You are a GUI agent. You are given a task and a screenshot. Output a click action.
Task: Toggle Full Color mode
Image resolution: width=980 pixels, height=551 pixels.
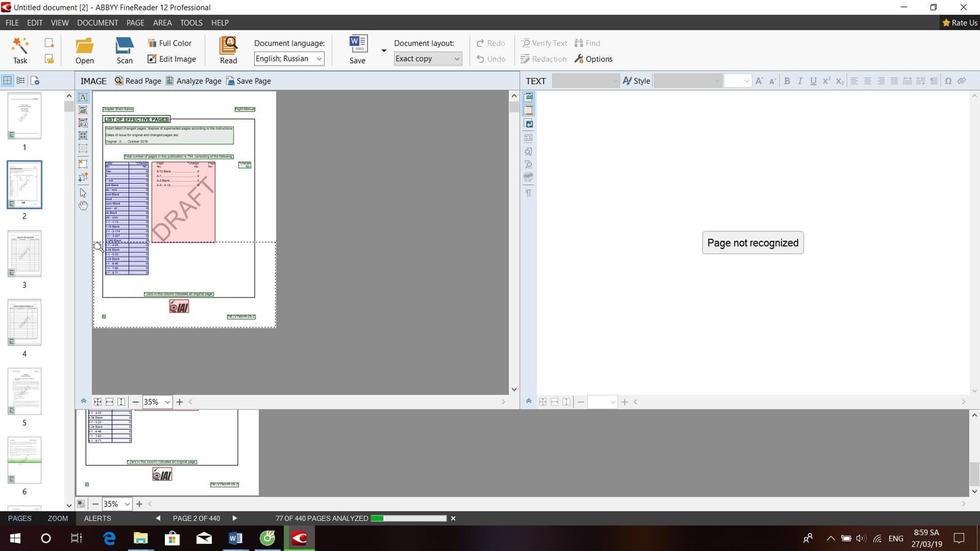point(170,43)
